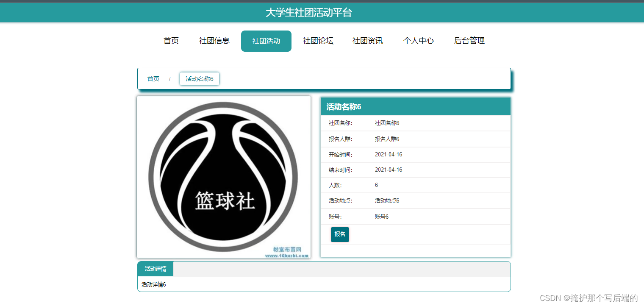Navigate to 社团资讯
644x306 pixels.
[x=368, y=41]
